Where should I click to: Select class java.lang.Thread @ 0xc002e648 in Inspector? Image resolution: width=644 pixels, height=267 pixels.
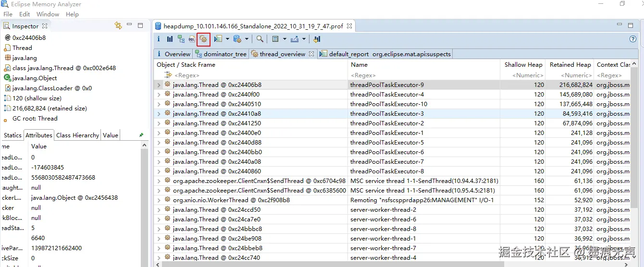click(x=64, y=68)
